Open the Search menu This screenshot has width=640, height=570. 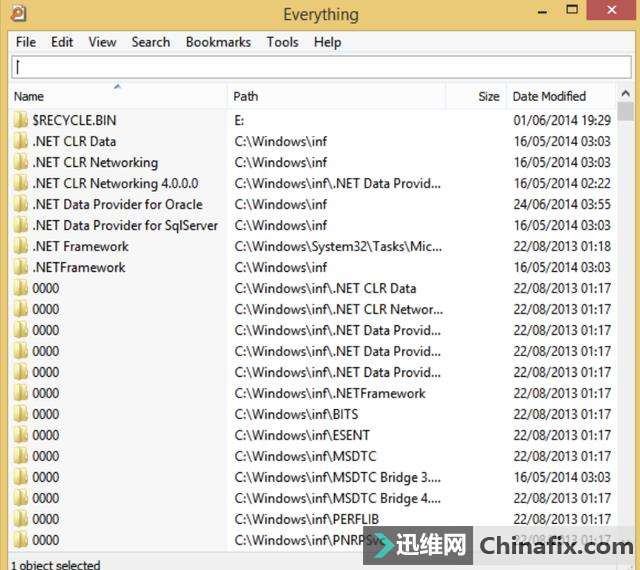tap(151, 42)
